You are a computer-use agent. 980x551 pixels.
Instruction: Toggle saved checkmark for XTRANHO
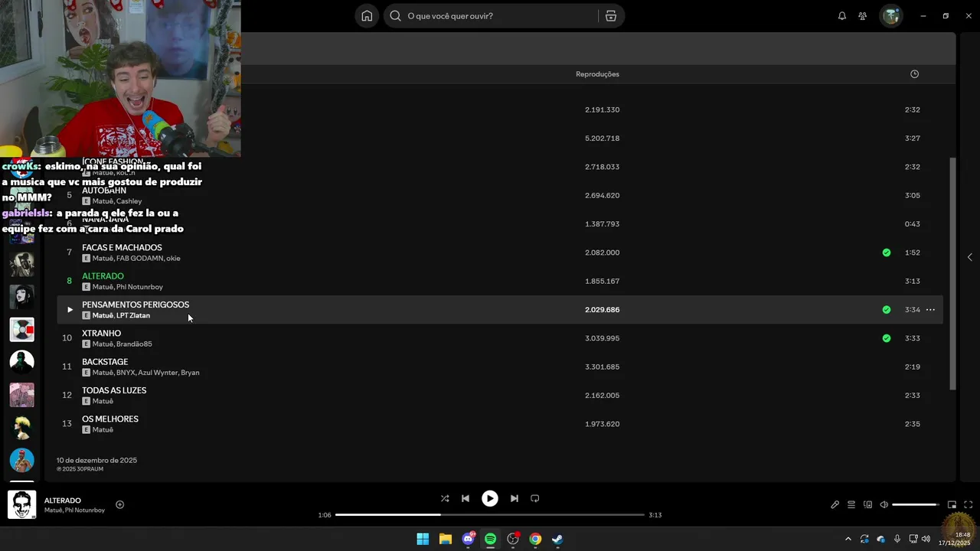(x=886, y=338)
